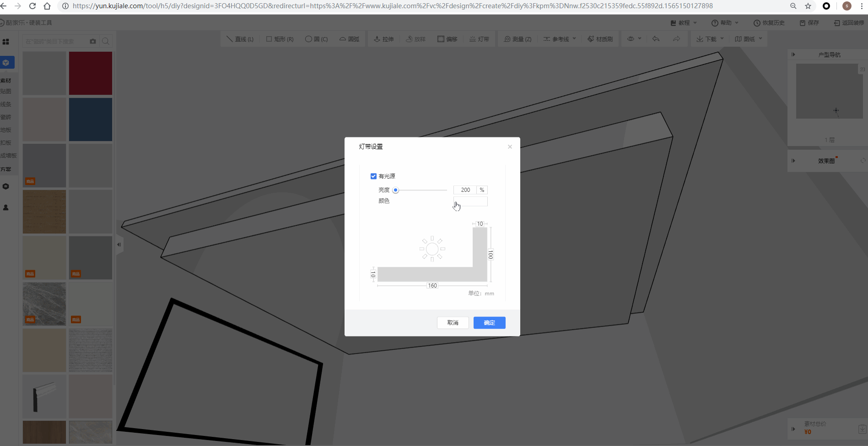Open the eye visibility dropdown
Screen dimensions: 868x446
tap(634, 39)
